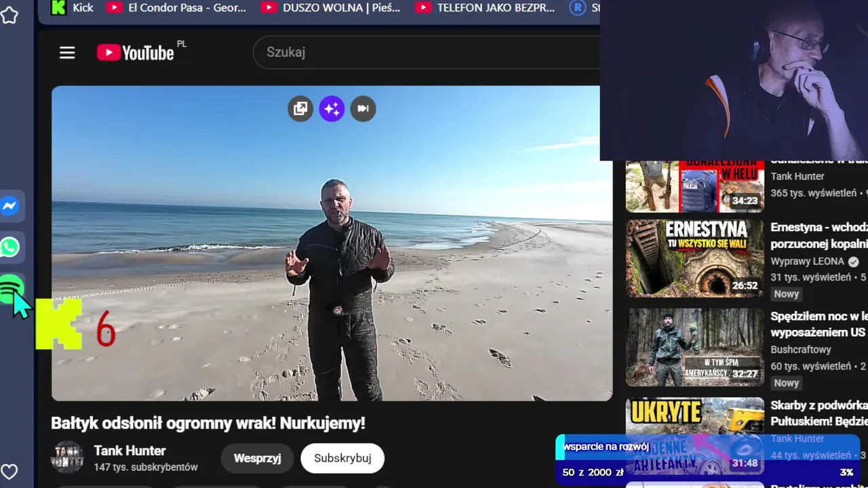Click Tank Hunter under the 365 tys. video

(x=797, y=176)
